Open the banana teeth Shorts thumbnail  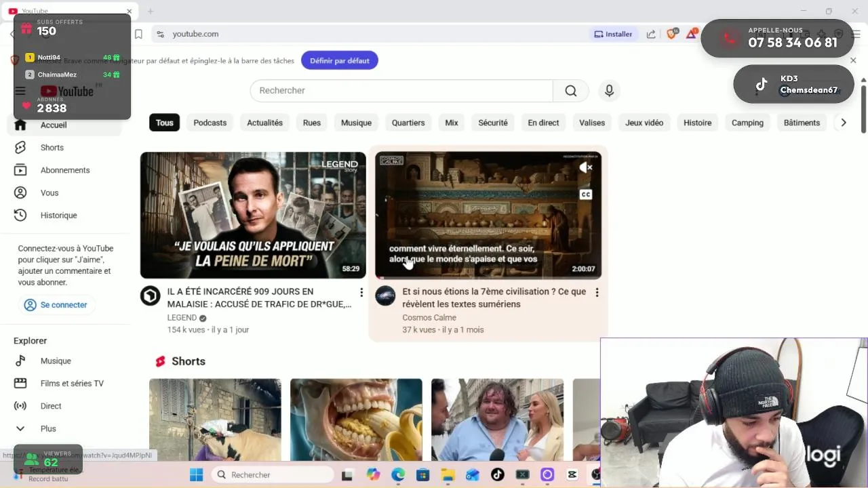pyautogui.click(x=356, y=420)
